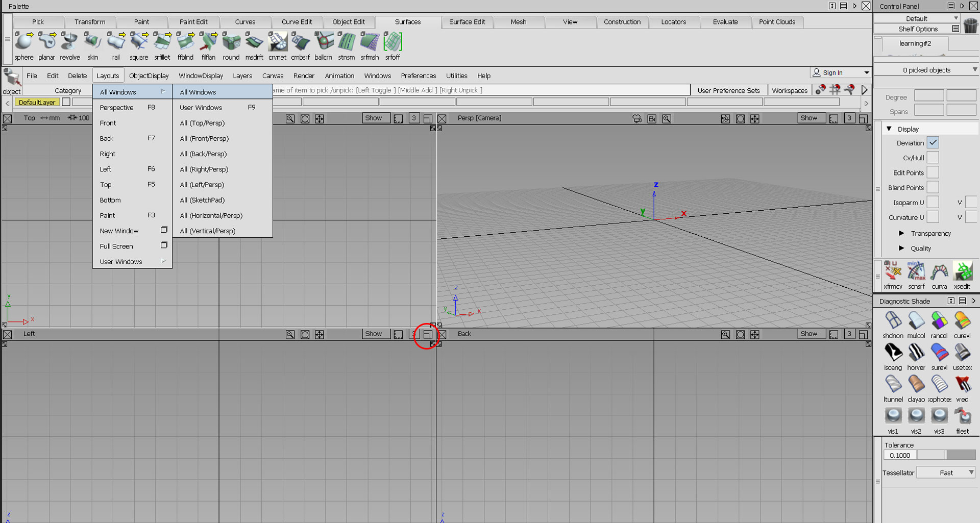Switch to the Curves palette tab
Viewport: 980px width, 523px height.
click(x=245, y=22)
